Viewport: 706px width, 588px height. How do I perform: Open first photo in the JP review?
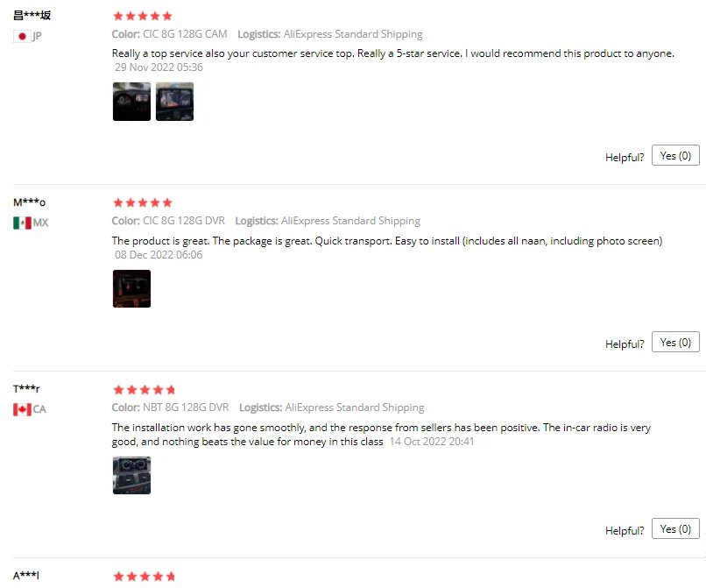(x=131, y=102)
